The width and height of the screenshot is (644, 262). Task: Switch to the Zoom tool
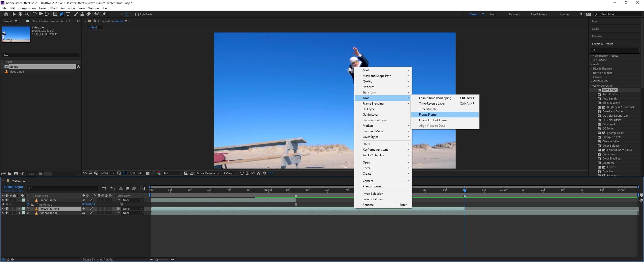pos(27,14)
